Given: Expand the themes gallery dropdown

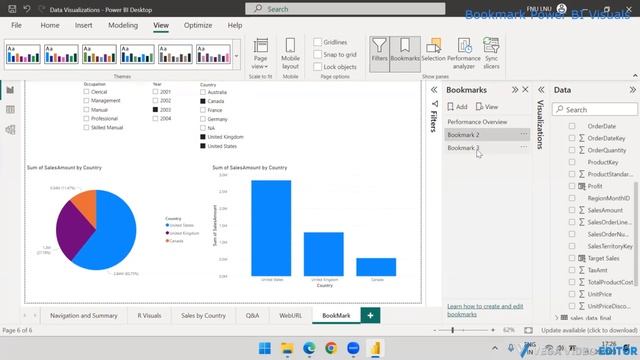Looking at the screenshot, I should coord(236,56).
